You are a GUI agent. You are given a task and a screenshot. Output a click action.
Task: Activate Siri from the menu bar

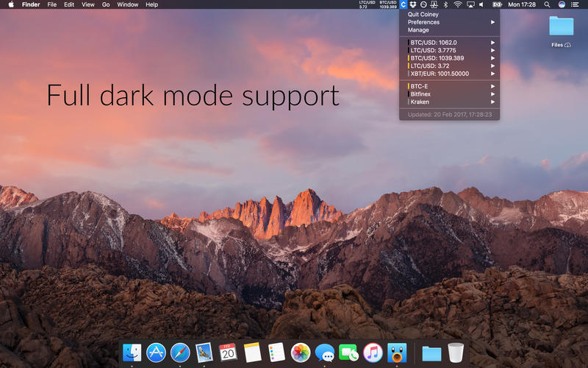(x=562, y=4)
